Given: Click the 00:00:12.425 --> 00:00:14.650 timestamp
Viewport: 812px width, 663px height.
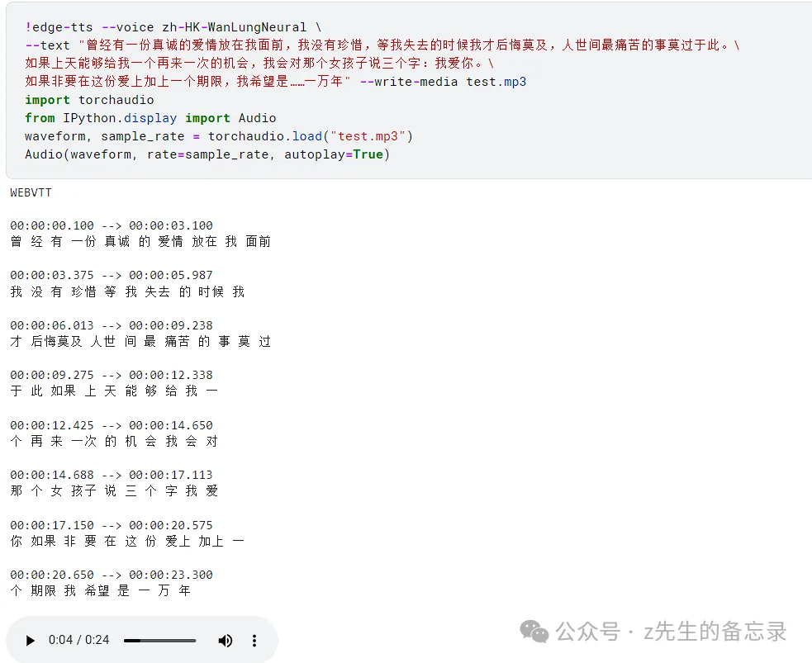Looking at the screenshot, I should coord(112,425).
